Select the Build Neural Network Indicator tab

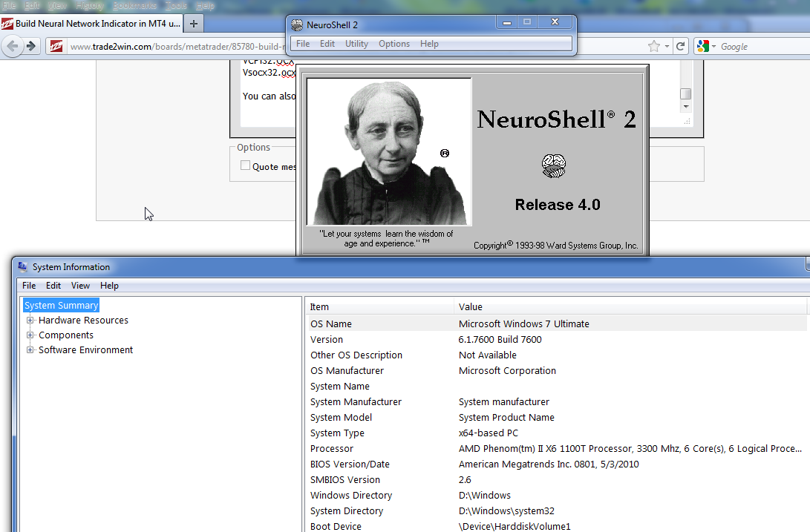pos(91,24)
